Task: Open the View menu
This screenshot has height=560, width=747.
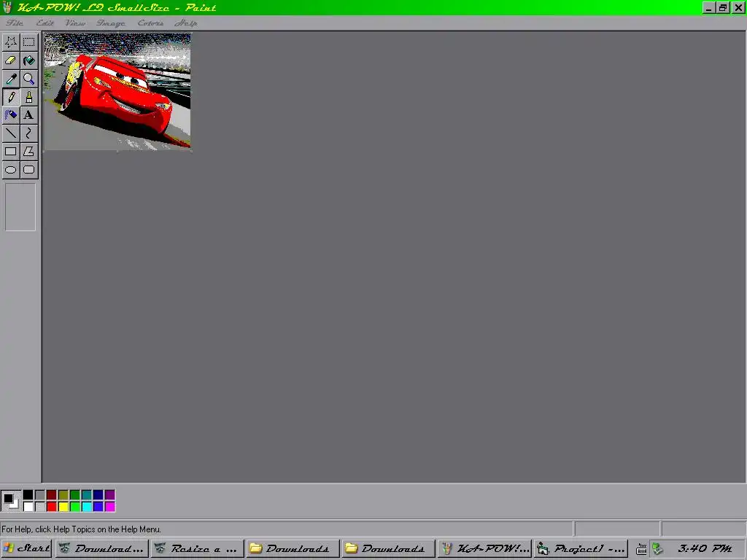Action: tap(75, 23)
